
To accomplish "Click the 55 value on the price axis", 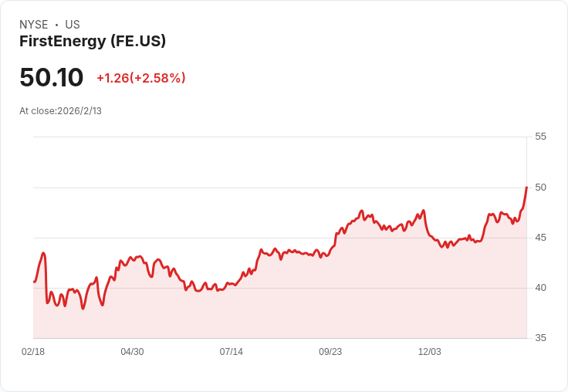I will pyautogui.click(x=540, y=137).
